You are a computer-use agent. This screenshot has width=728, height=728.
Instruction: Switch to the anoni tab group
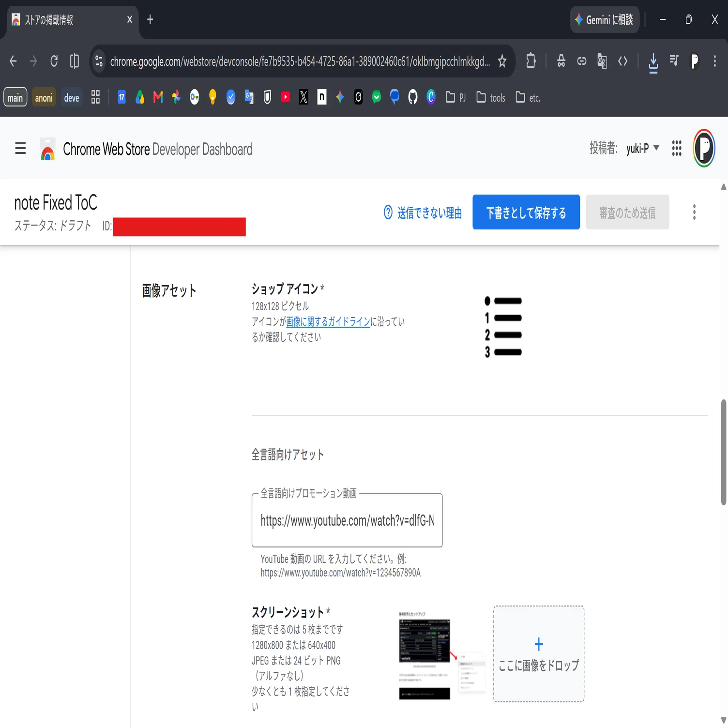pos(44,97)
